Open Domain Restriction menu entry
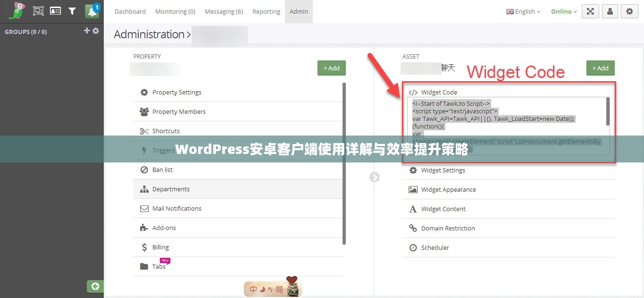 509,228
